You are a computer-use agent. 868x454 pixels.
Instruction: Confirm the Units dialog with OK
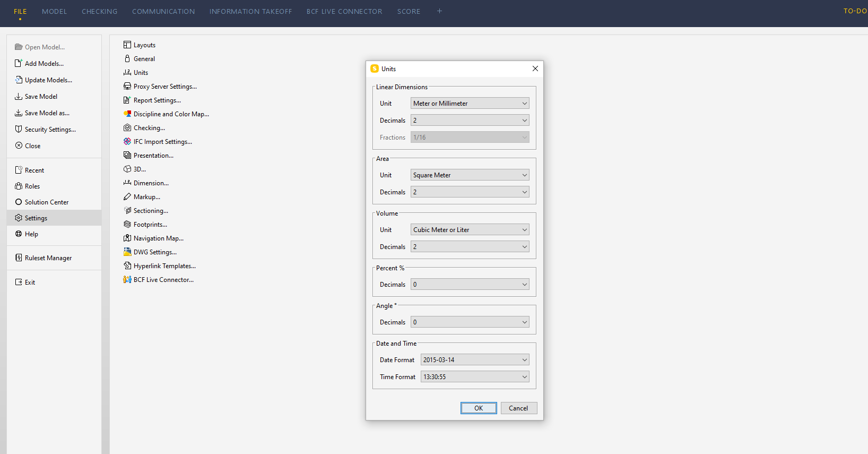click(479, 408)
